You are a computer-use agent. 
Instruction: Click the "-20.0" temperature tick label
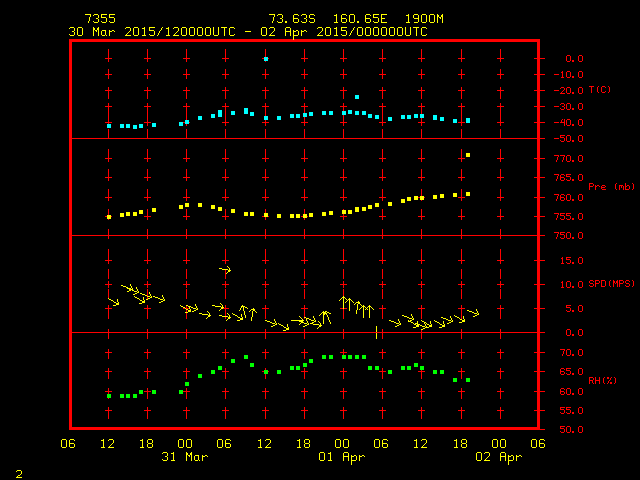(569, 91)
